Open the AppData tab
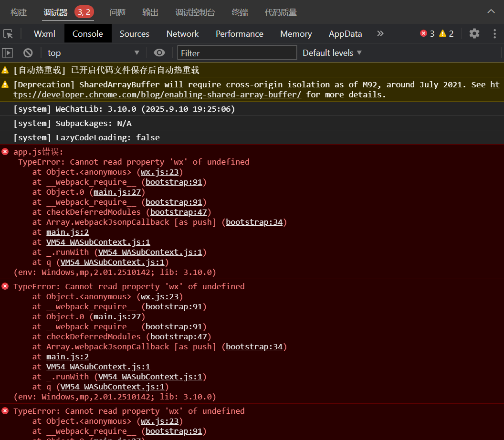 click(345, 34)
